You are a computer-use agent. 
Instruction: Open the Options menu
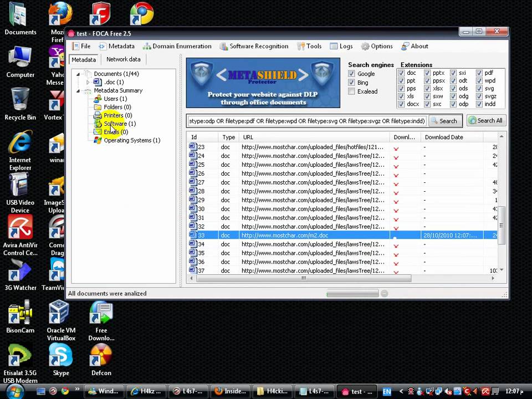[377, 46]
